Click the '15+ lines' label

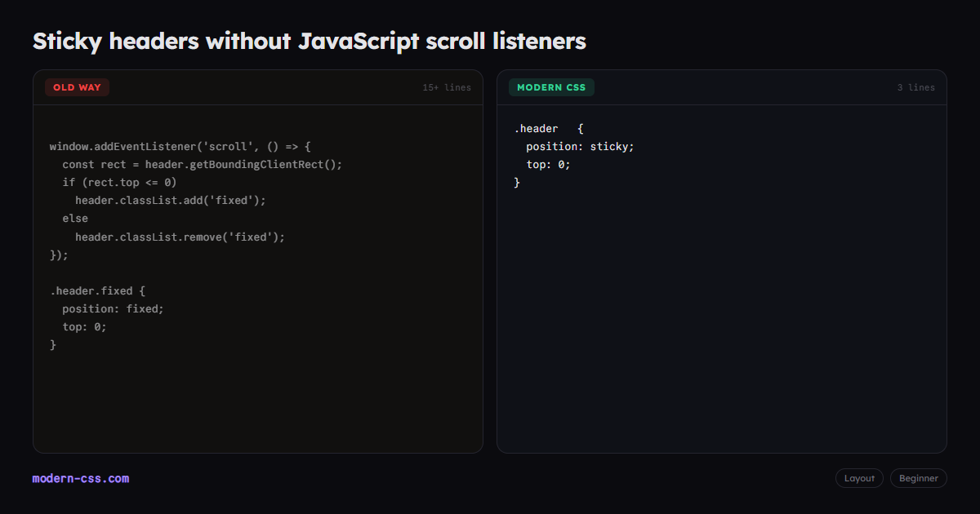(447, 87)
